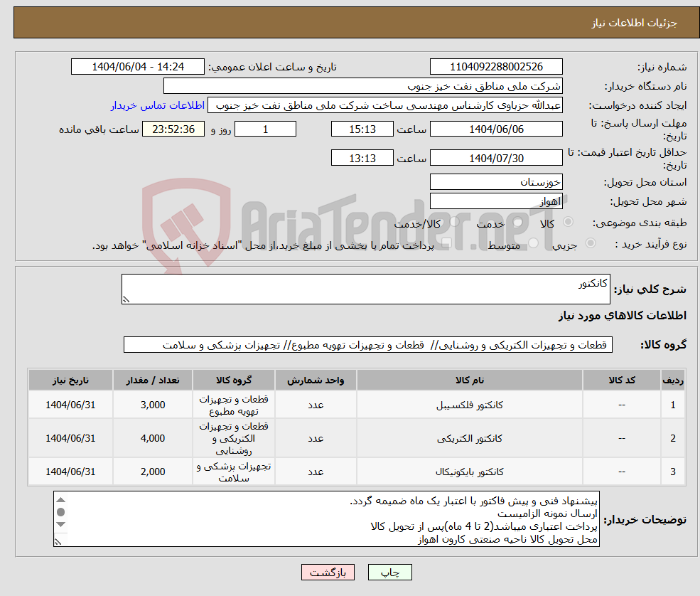Select the خدمت radio button
Screen dimensions: 700x596
[518, 222]
